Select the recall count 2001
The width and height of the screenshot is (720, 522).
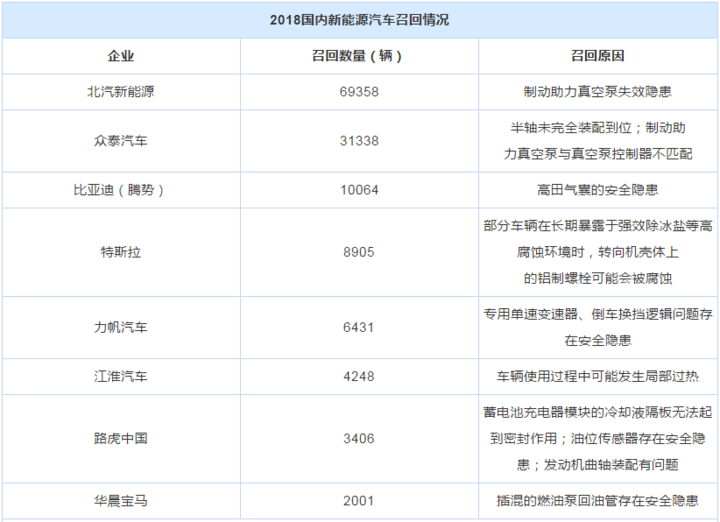click(x=359, y=501)
